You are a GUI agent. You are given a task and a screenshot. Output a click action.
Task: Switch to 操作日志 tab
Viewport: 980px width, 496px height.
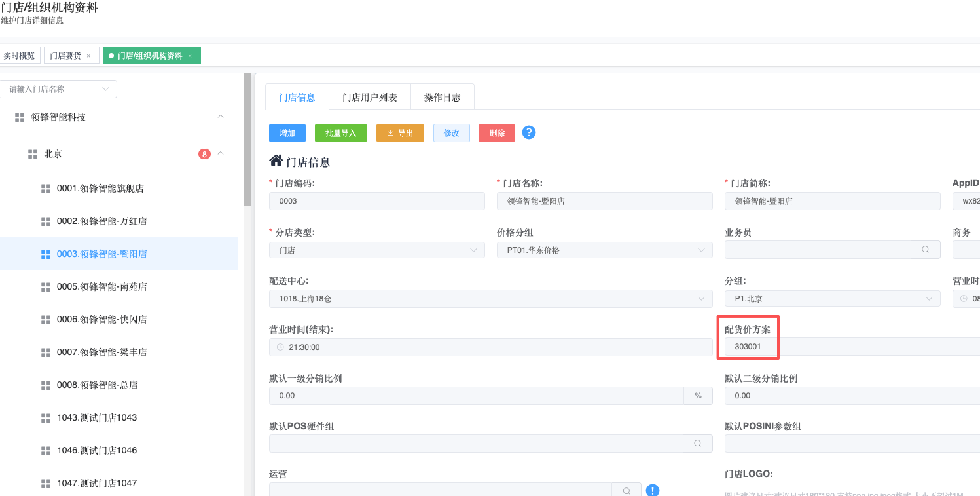(x=442, y=97)
